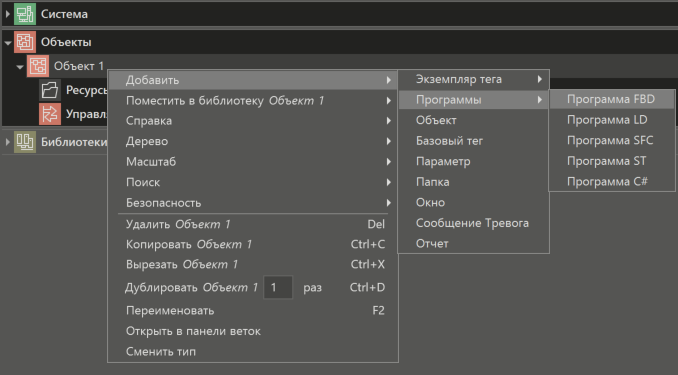Open Добавить submenu arrow
The height and width of the screenshot is (375, 678).
point(388,80)
